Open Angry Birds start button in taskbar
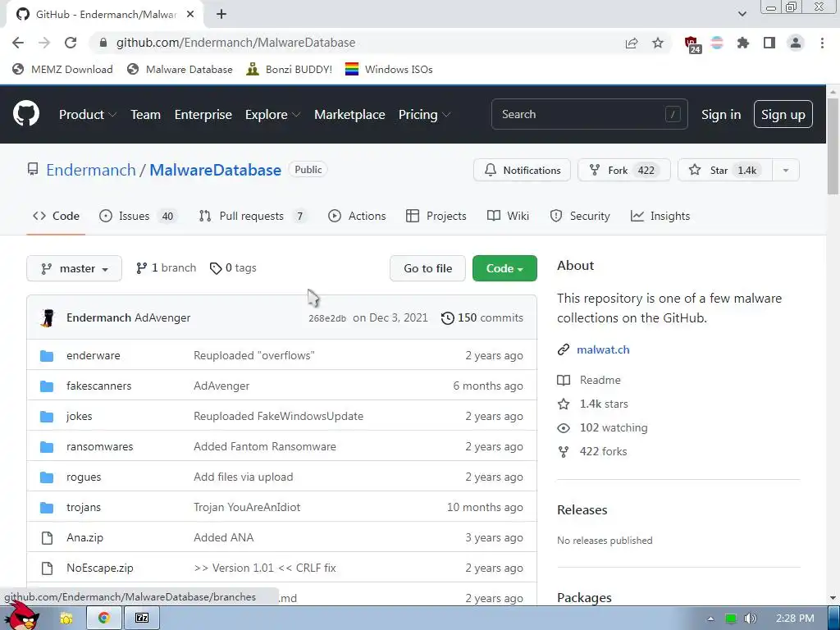Image resolution: width=840 pixels, height=630 pixels. coord(21,616)
